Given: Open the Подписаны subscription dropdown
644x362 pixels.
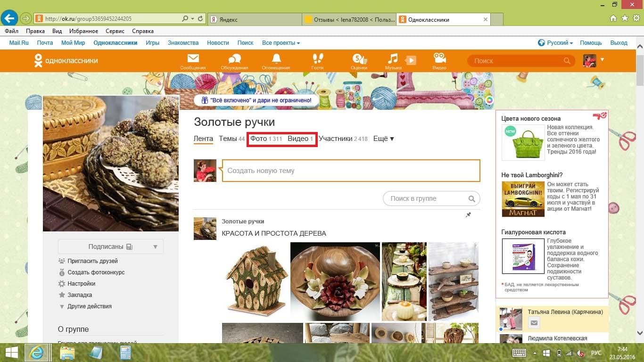Looking at the screenshot, I should click(x=111, y=247).
